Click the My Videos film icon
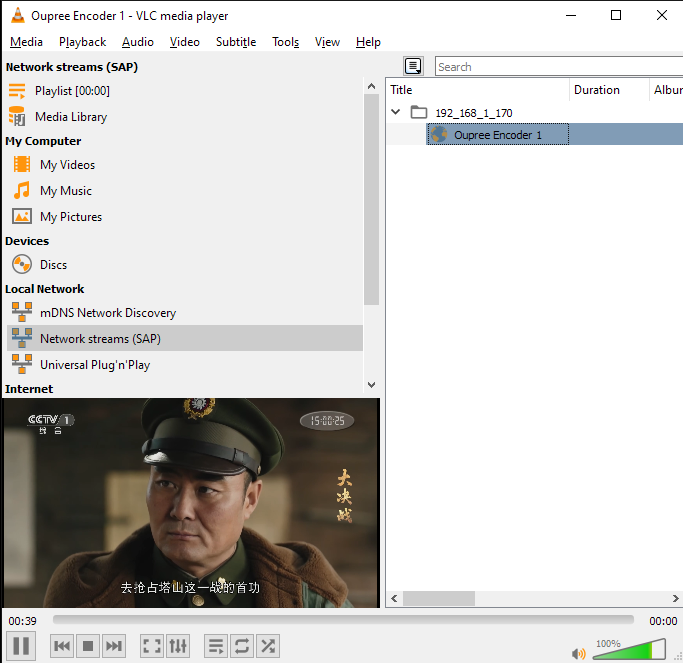 click(x=22, y=164)
